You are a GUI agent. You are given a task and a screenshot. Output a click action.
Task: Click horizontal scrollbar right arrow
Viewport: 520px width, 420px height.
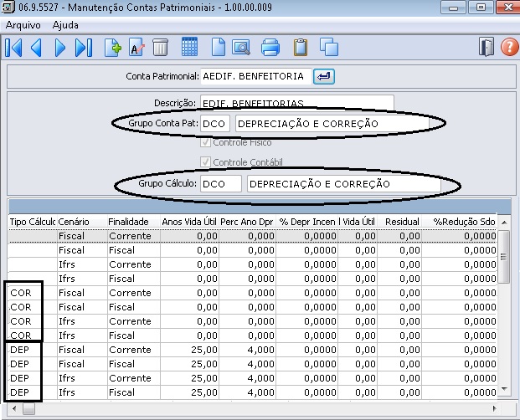click(x=495, y=409)
